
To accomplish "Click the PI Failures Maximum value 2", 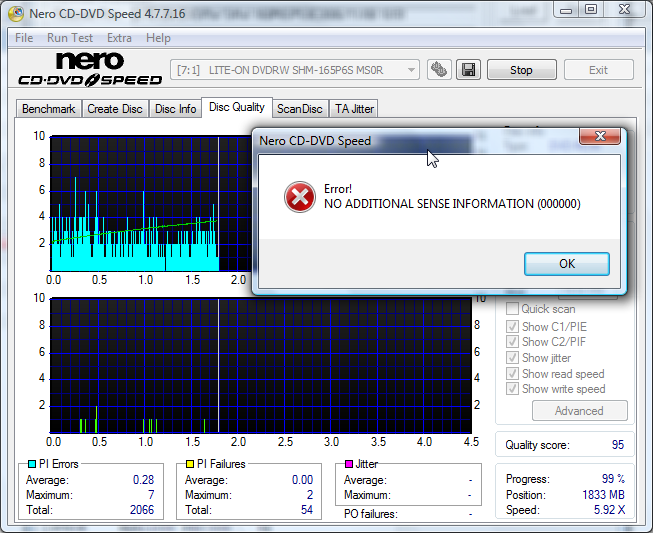I will coord(310,495).
